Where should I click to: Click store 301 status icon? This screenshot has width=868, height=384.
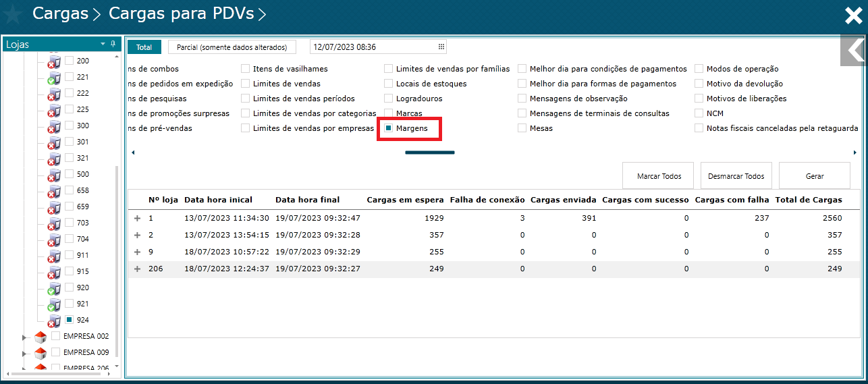53,143
